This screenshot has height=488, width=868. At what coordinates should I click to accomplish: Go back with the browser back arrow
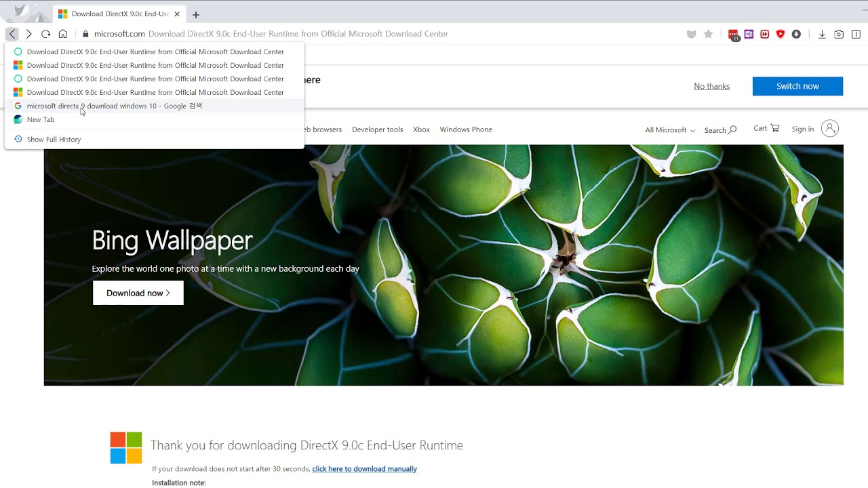pyautogui.click(x=12, y=34)
